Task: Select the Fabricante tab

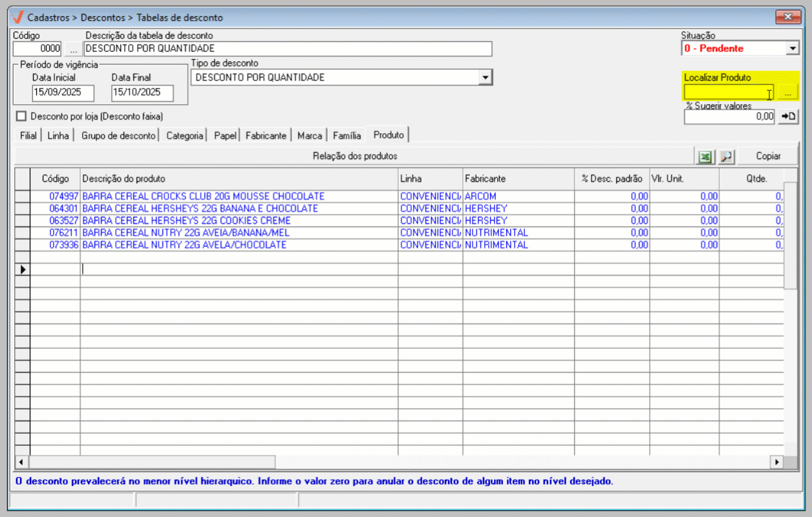Action: (266, 136)
